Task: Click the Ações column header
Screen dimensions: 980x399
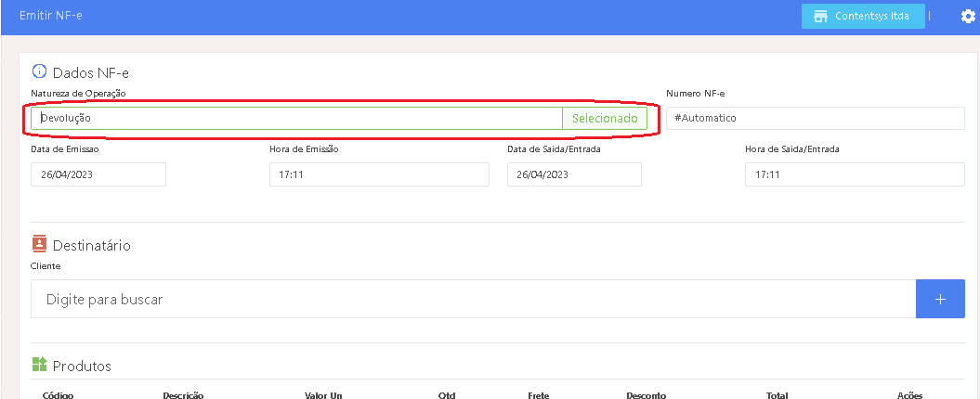Action: 909,395
